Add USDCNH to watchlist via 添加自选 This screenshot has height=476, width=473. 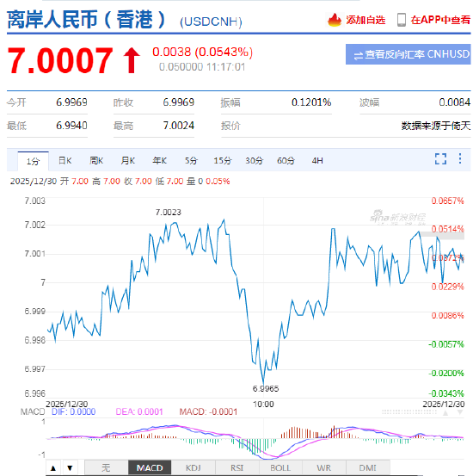point(365,20)
